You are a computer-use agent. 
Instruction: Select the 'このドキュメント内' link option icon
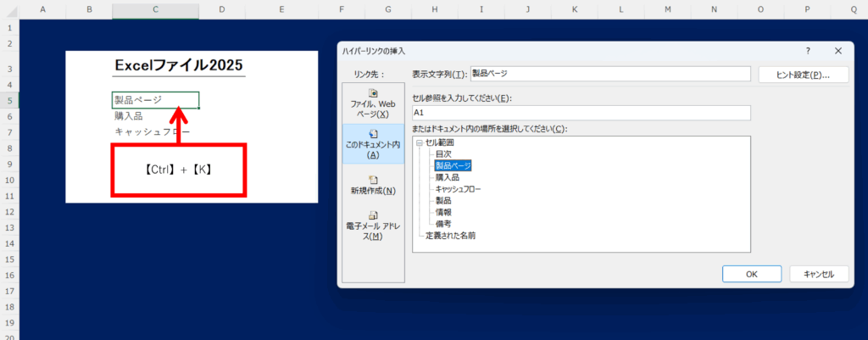pos(373,134)
